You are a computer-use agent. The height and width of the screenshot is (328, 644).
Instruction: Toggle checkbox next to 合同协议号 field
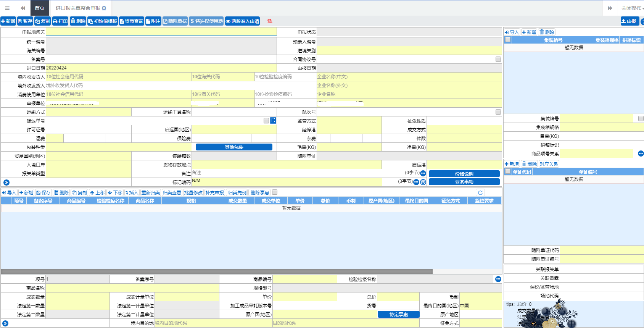(x=498, y=59)
